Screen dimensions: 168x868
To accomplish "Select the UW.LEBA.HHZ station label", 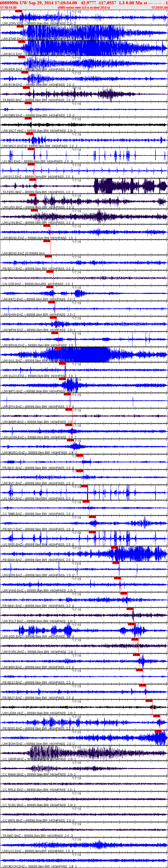I will 39,713.
